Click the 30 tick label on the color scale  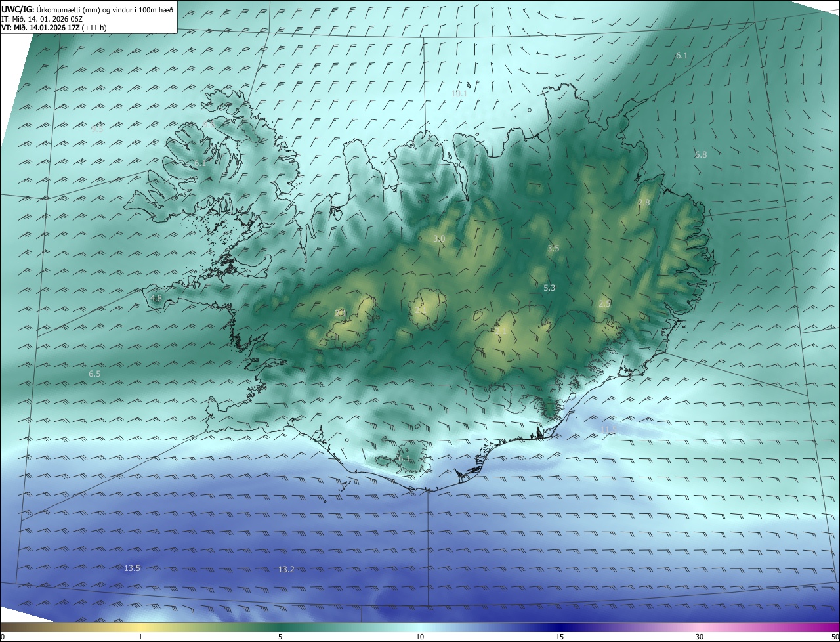click(x=700, y=637)
